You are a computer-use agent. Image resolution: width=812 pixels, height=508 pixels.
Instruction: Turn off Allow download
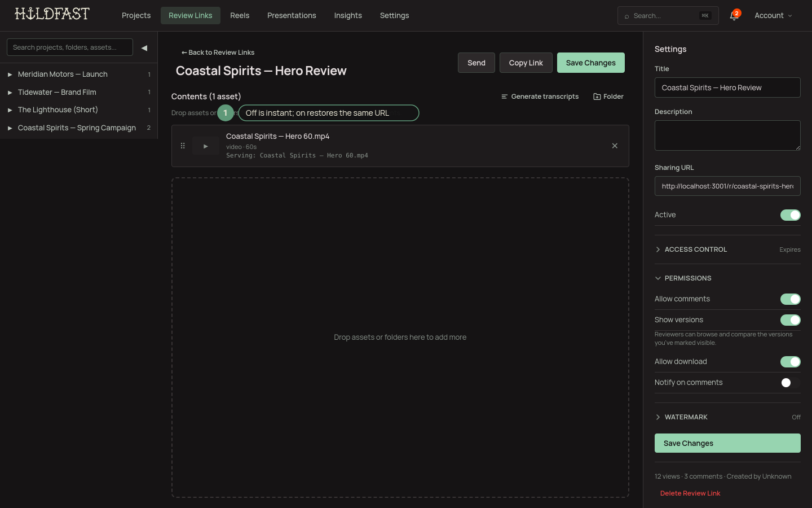pos(790,362)
